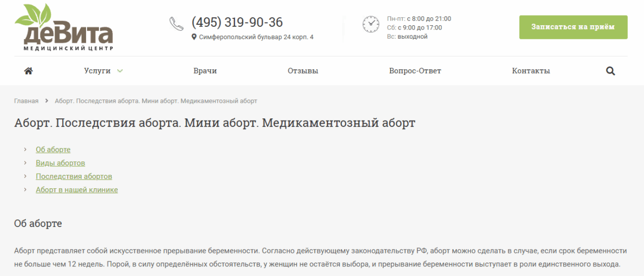Click the деВита medical center logo
The width and height of the screenshot is (644, 276).
coord(63,27)
